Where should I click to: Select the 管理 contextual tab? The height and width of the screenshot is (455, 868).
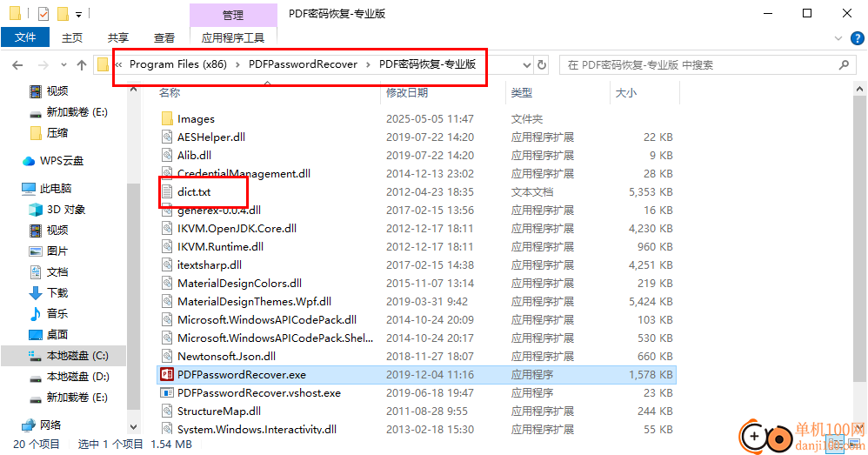[233, 15]
